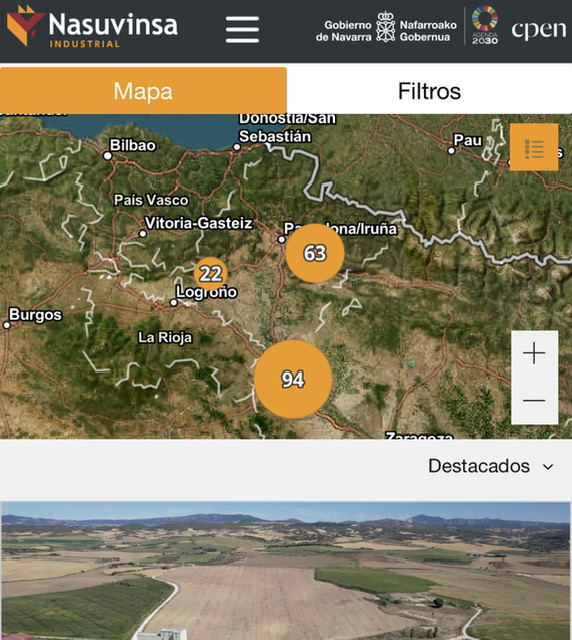Open the featured land aerial photo
Screen dimensions: 572x640
click(x=286, y=571)
